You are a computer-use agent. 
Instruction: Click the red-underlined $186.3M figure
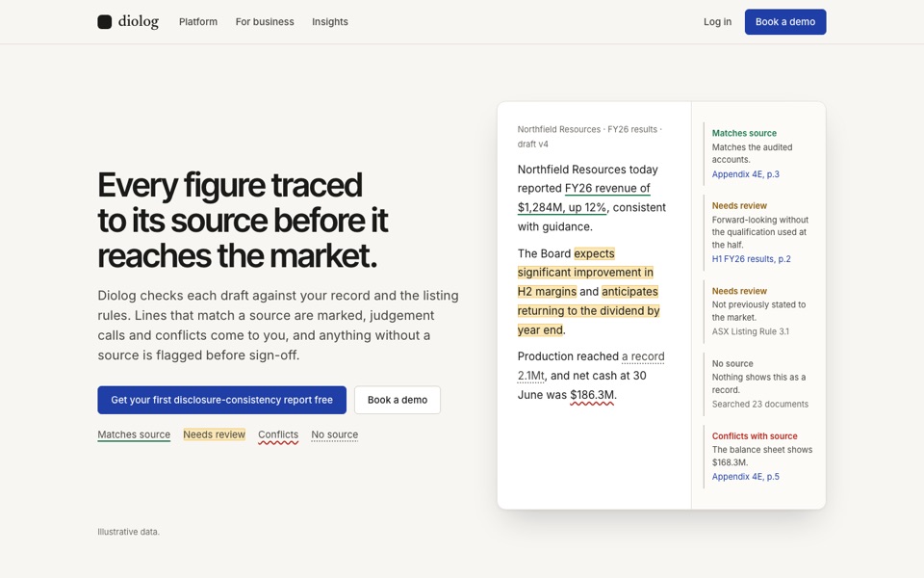(592, 396)
